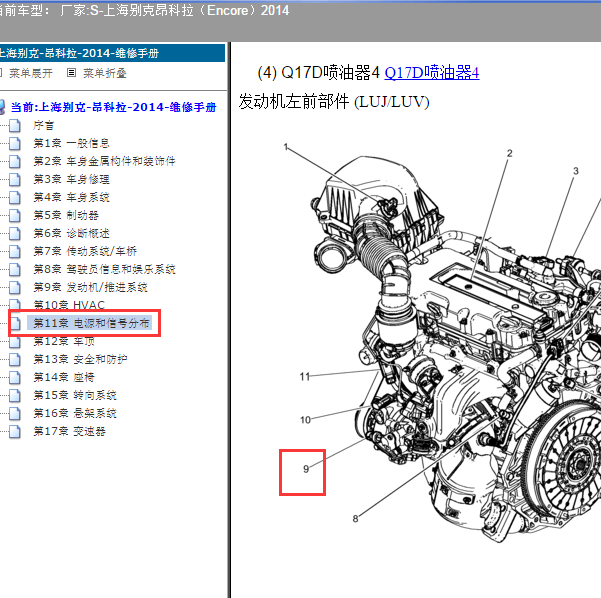Click callout number 3 on engine diagram
This screenshot has height=598, width=601.
click(576, 171)
